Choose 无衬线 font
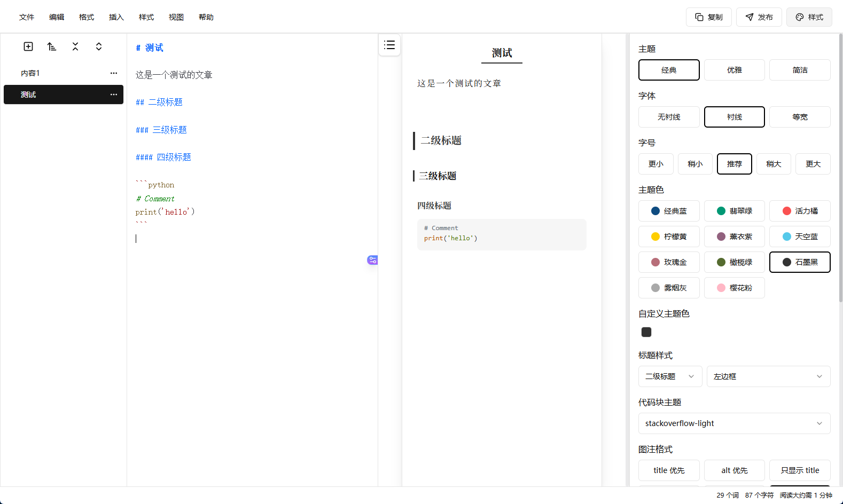This screenshot has width=843, height=504. coord(669,117)
